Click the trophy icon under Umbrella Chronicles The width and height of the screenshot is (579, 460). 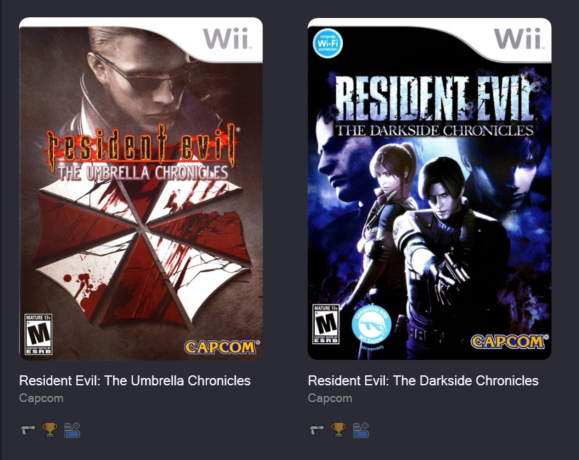(x=50, y=430)
